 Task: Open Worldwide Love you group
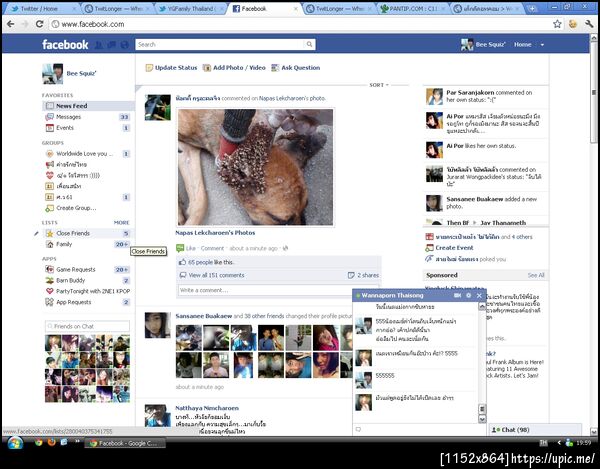tap(88, 154)
